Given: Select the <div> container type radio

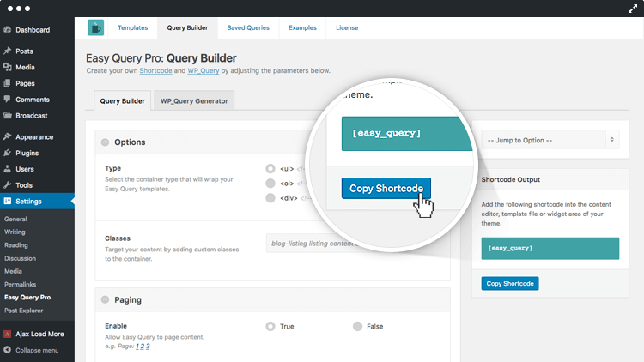Looking at the screenshot, I should [x=270, y=198].
